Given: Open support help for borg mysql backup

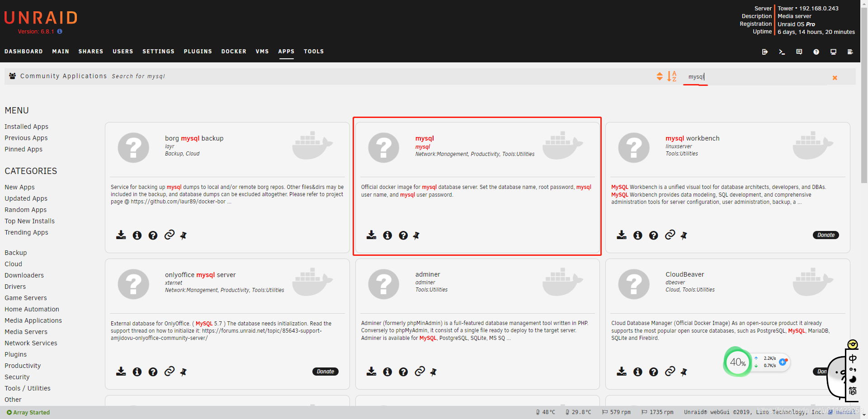Looking at the screenshot, I should click(153, 235).
